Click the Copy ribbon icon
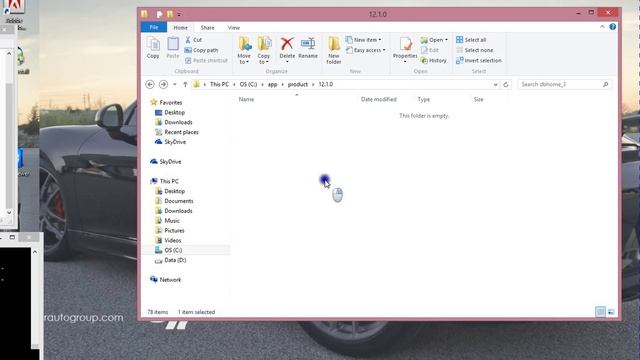This screenshot has height=360, width=640. (153, 48)
